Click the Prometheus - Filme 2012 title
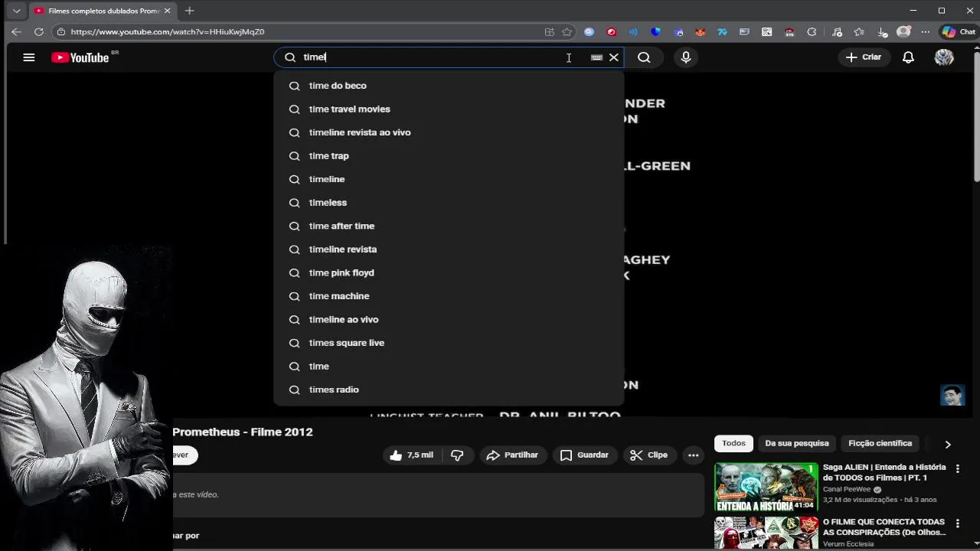Image resolution: width=980 pixels, height=551 pixels. point(243,432)
